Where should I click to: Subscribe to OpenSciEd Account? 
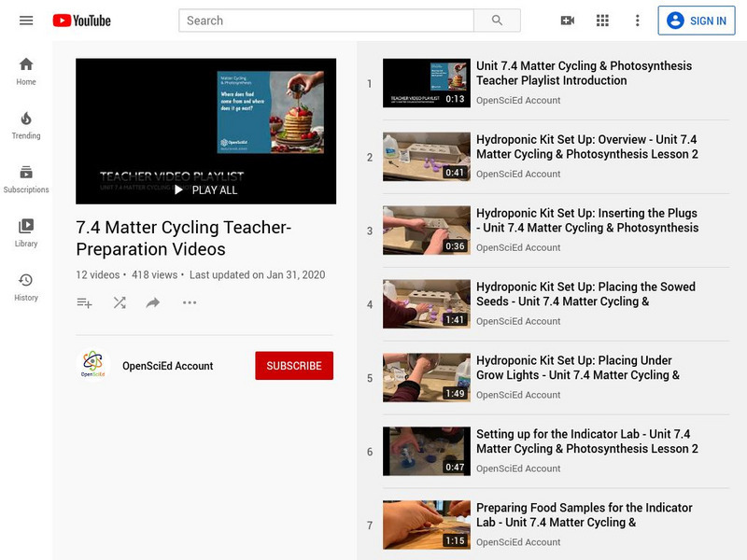[x=294, y=366]
